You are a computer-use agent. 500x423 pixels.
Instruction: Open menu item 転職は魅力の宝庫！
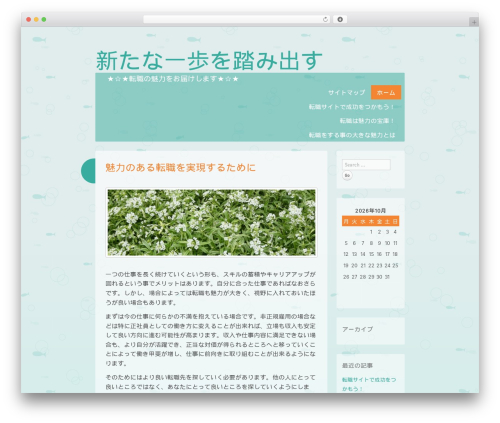tap(367, 121)
